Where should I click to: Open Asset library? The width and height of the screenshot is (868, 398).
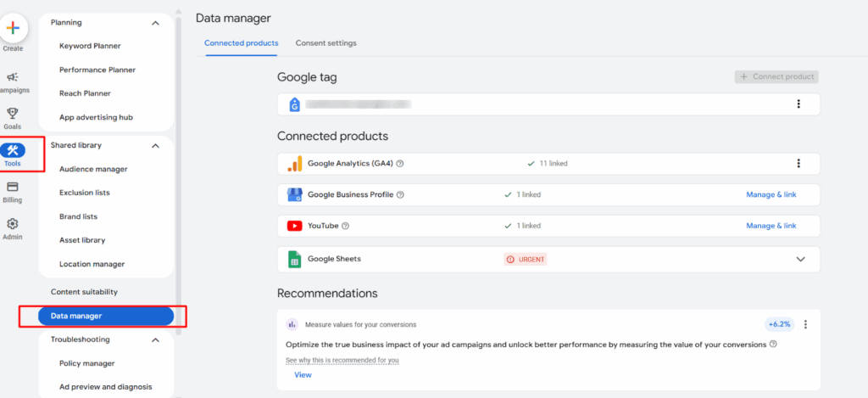(82, 240)
